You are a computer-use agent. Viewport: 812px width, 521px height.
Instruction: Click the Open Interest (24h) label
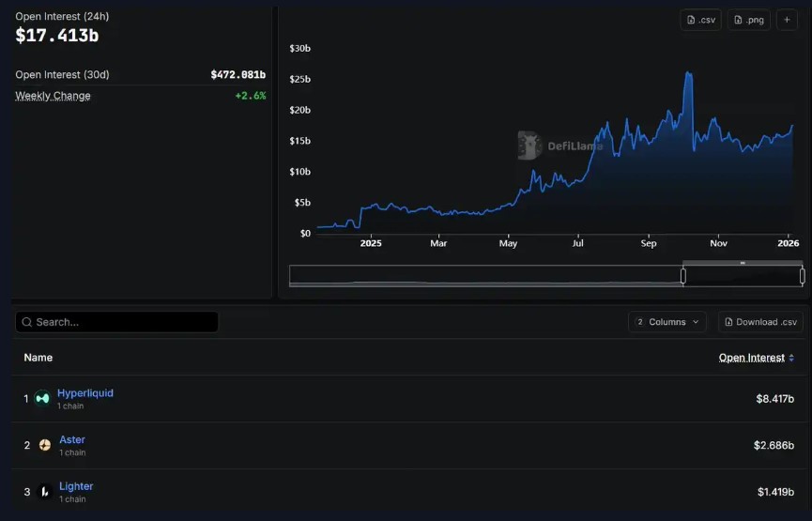pos(62,17)
